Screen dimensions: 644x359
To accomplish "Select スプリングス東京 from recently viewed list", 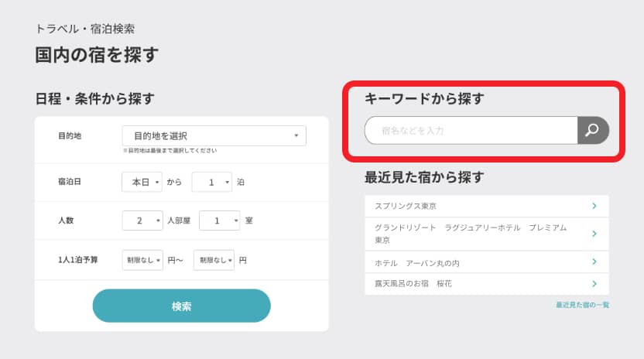I will pos(406,206).
